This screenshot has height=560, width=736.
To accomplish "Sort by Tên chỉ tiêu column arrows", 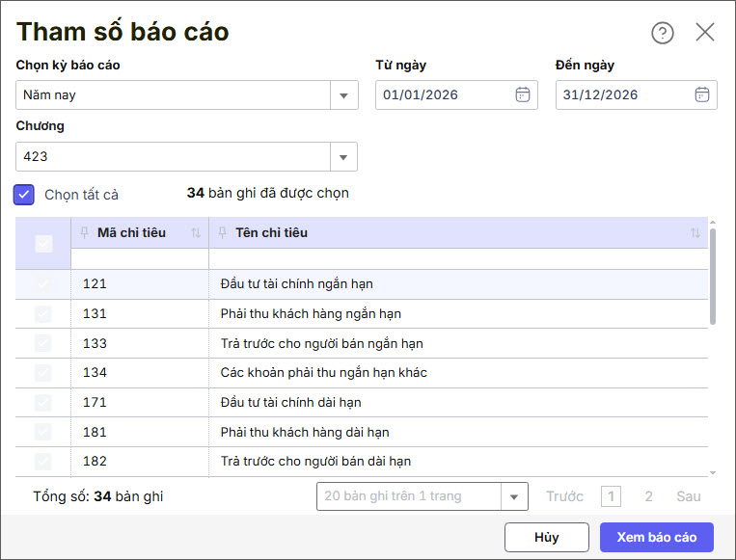I will point(695,233).
